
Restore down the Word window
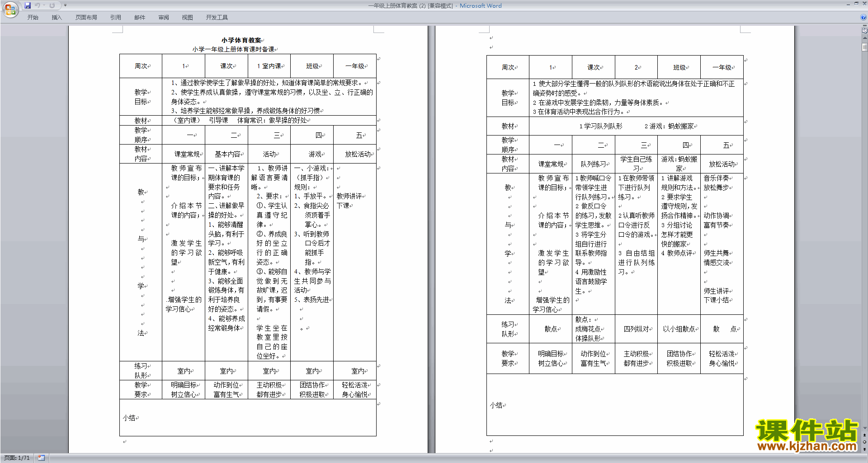[x=856, y=4]
